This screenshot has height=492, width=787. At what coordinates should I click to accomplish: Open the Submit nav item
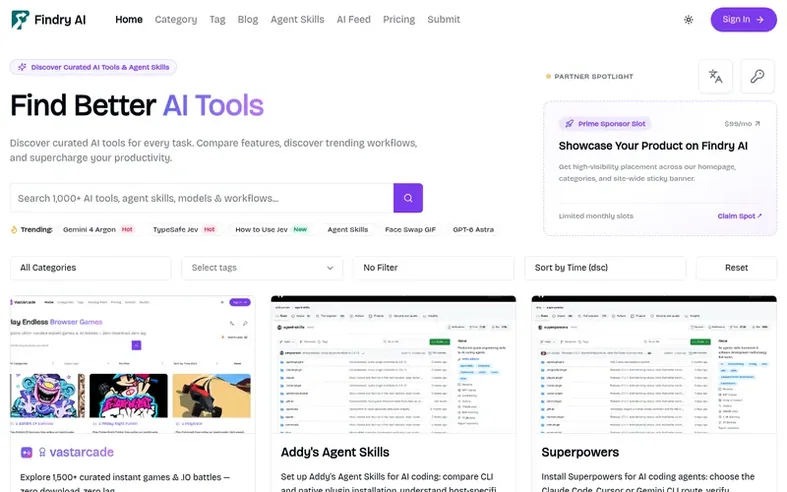(x=444, y=20)
